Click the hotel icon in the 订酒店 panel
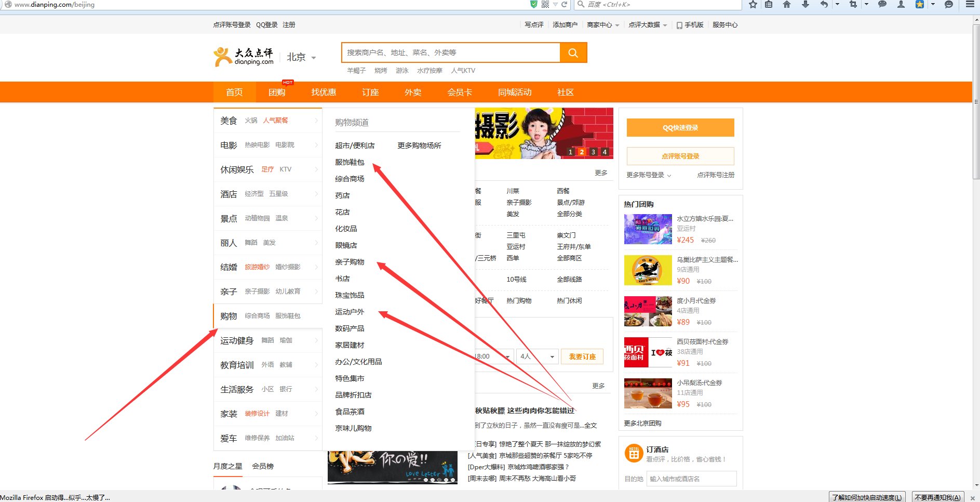This screenshot has height=502, width=980. pyautogui.click(x=633, y=453)
